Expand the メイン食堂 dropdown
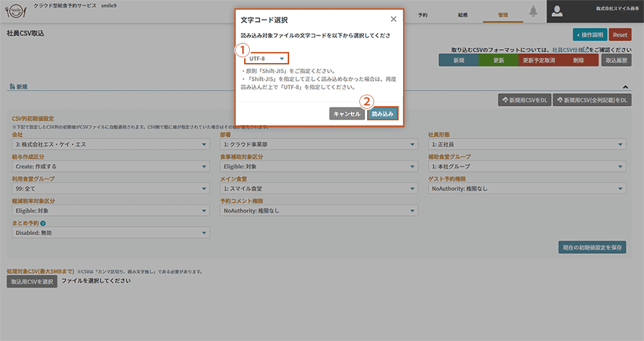 coord(319,189)
